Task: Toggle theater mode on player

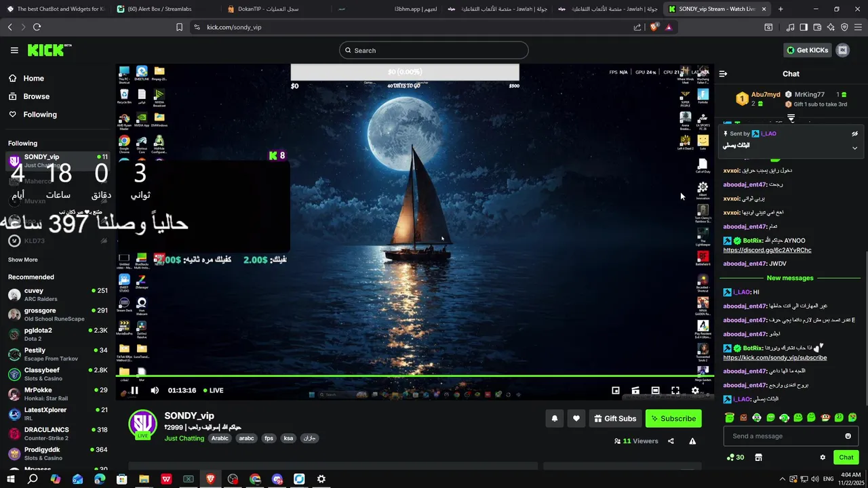Action: (x=655, y=390)
